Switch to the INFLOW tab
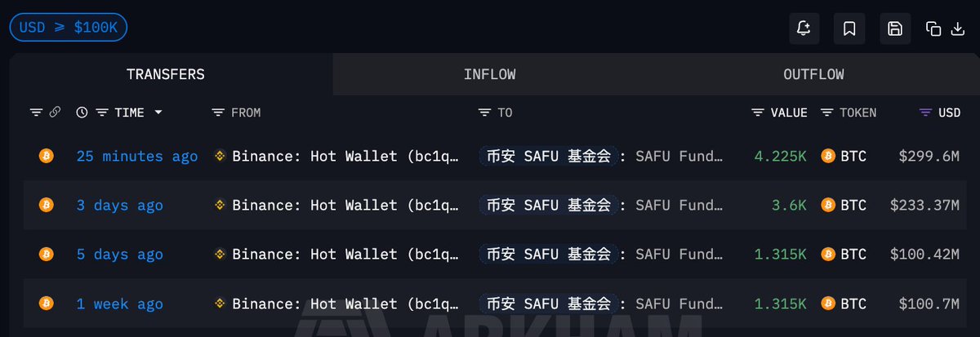980x337 pixels. (x=489, y=74)
